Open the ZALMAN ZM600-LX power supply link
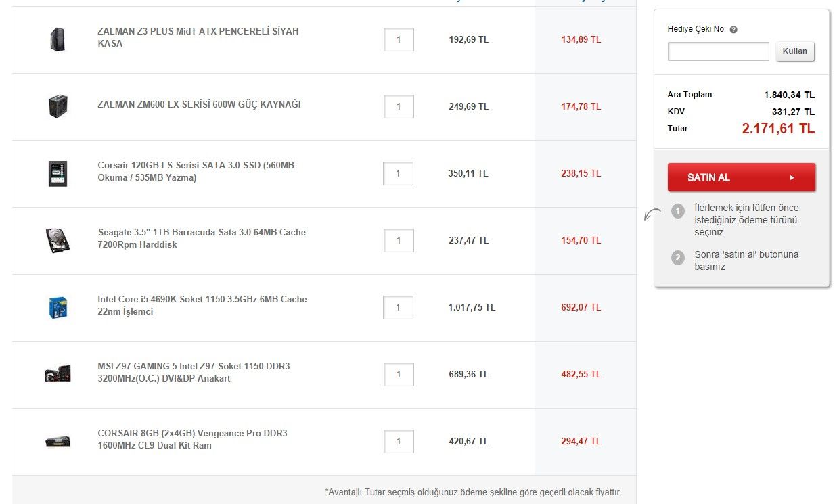The width and height of the screenshot is (837, 504). click(x=199, y=104)
